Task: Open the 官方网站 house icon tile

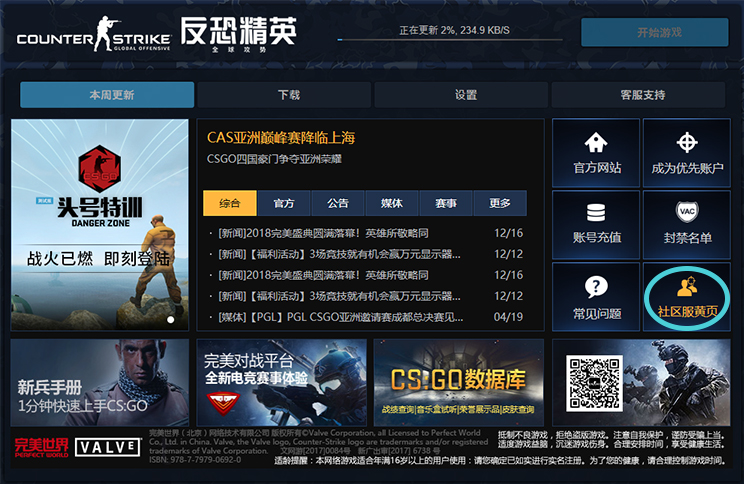Action: tap(596, 153)
